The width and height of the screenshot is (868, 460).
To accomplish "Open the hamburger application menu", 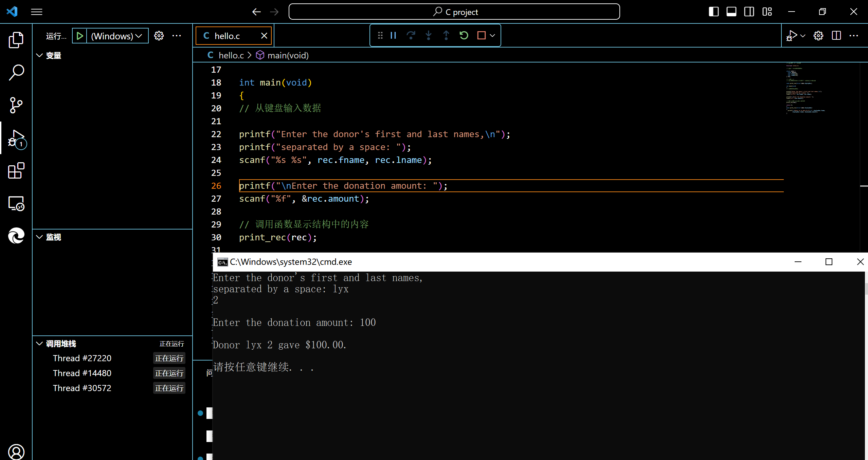I will (37, 12).
